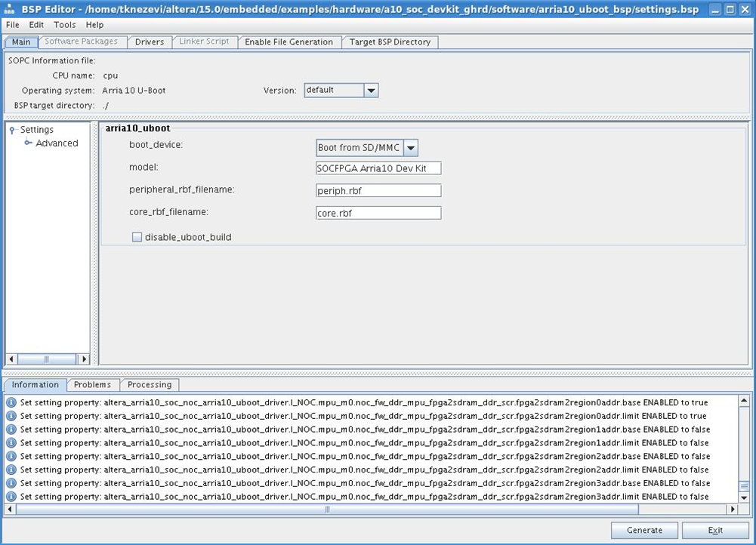Open the File menu
This screenshot has height=545, width=756.
coord(13,25)
